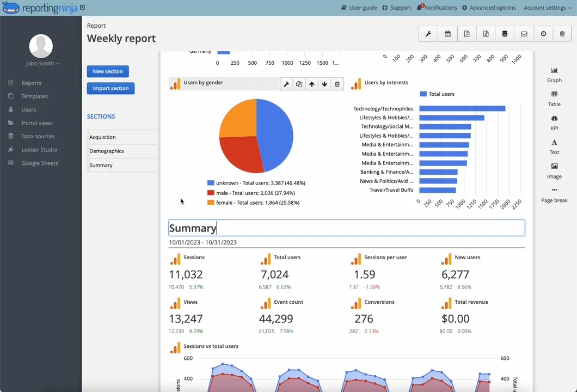Go to Templates in the sidebar
Image resolution: width=577 pixels, height=392 pixels.
tap(35, 96)
